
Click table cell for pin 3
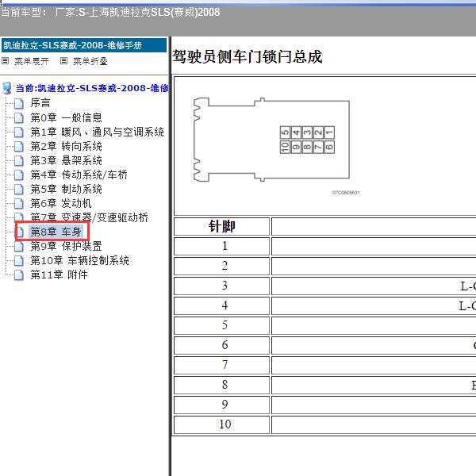221,286
